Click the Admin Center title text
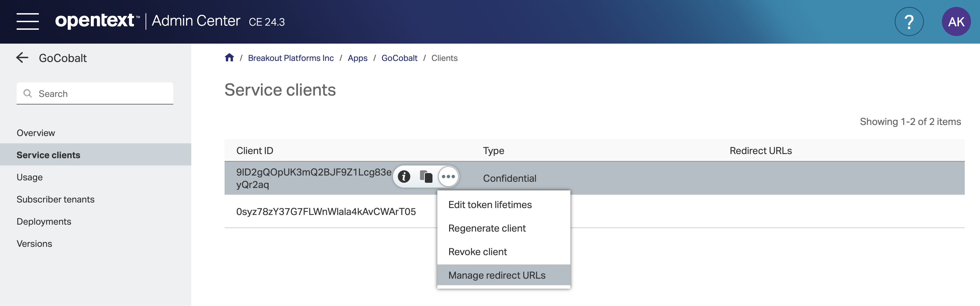The height and width of the screenshot is (306, 980). (x=196, y=21)
